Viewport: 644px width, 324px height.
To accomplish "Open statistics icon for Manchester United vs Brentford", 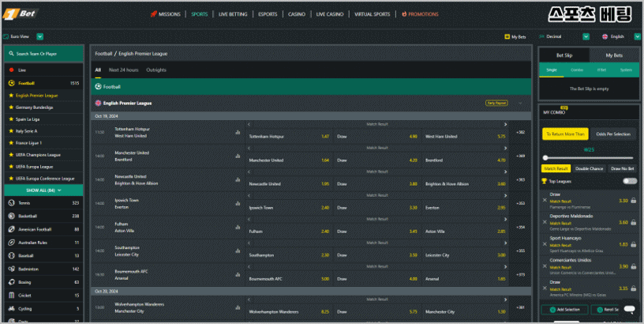I will coord(238,156).
